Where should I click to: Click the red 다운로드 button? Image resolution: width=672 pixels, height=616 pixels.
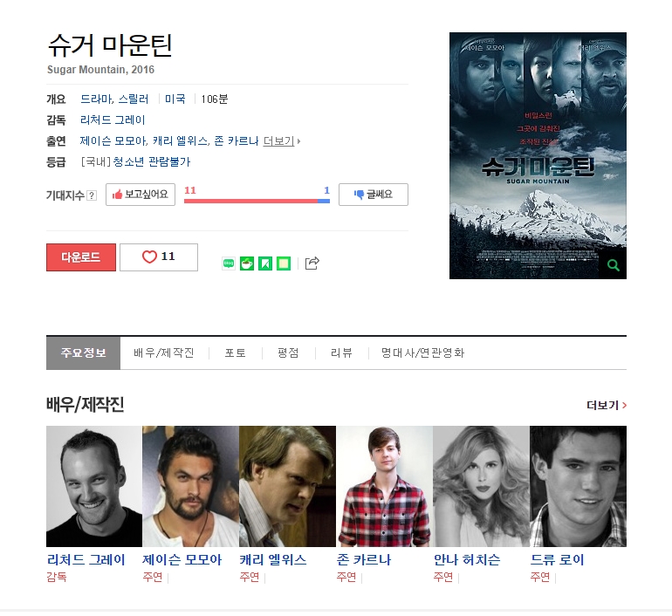81,257
